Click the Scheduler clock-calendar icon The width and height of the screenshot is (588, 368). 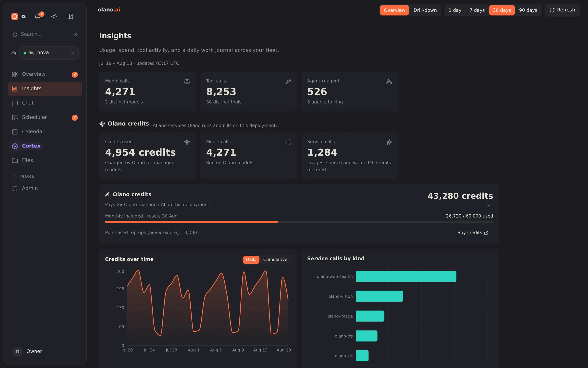point(15,118)
